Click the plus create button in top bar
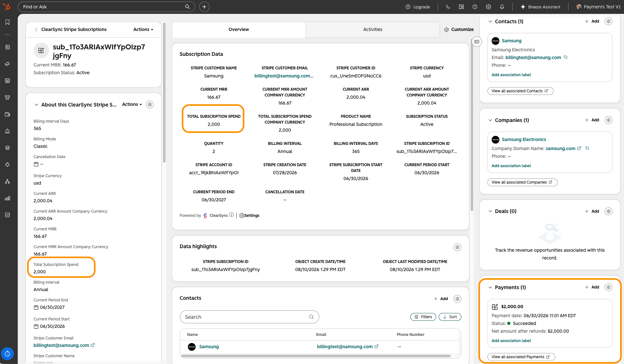The height and width of the screenshot is (364, 624). 204,7
